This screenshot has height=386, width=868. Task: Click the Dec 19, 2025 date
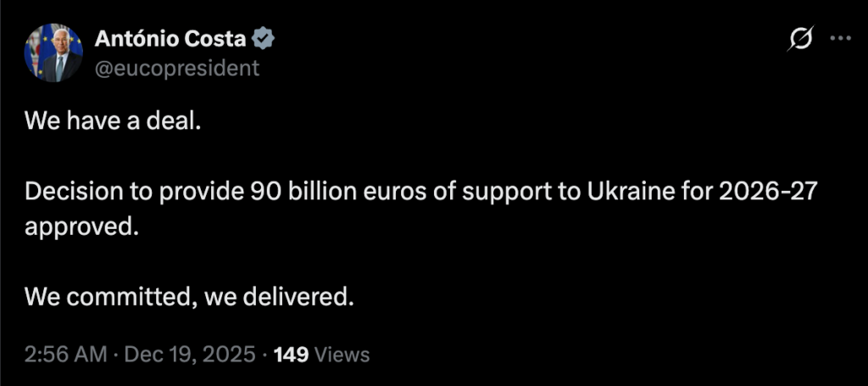(190, 353)
